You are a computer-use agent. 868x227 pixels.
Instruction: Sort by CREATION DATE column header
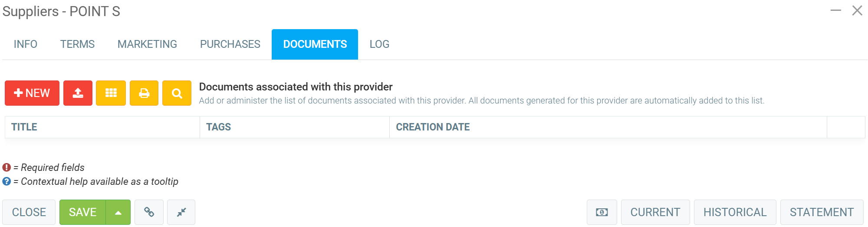(x=433, y=127)
